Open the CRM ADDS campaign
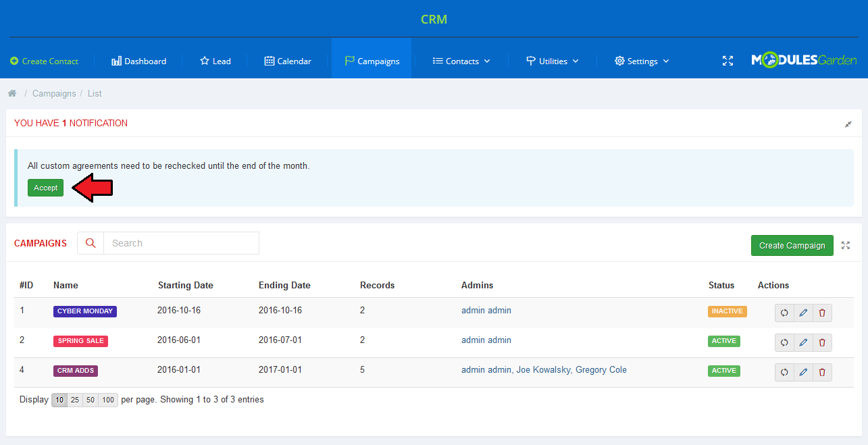 pos(76,371)
